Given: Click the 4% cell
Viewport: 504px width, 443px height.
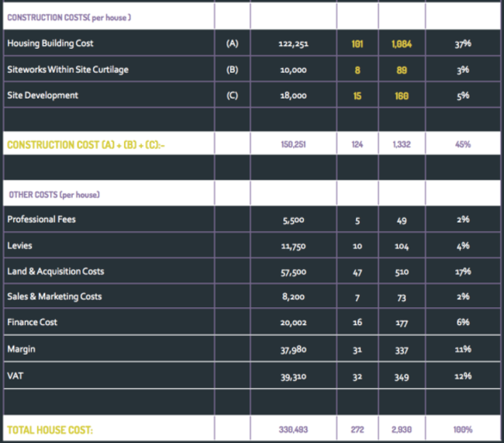Looking at the screenshot, I should [463, 246].
